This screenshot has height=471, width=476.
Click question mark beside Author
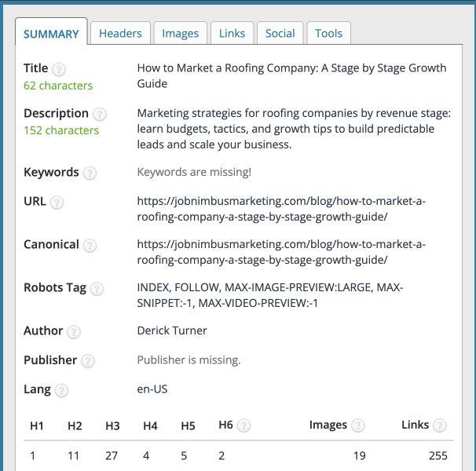pyautogui.click(x=73, y=331)
